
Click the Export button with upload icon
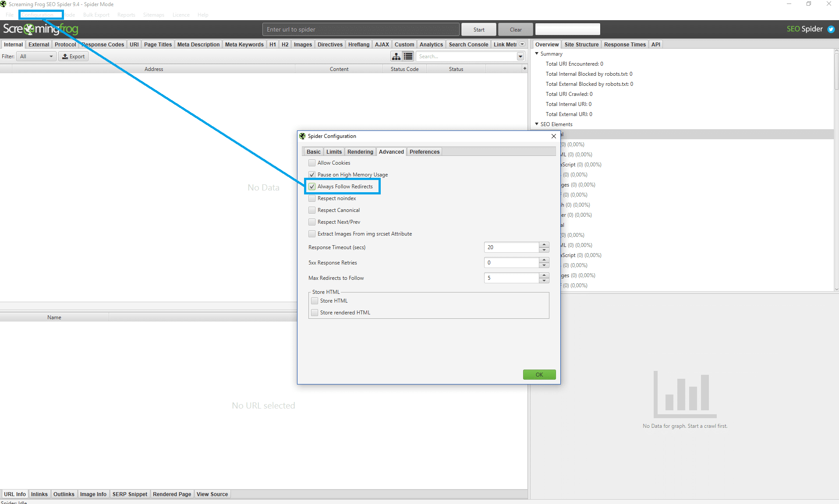tap(73, 56)
